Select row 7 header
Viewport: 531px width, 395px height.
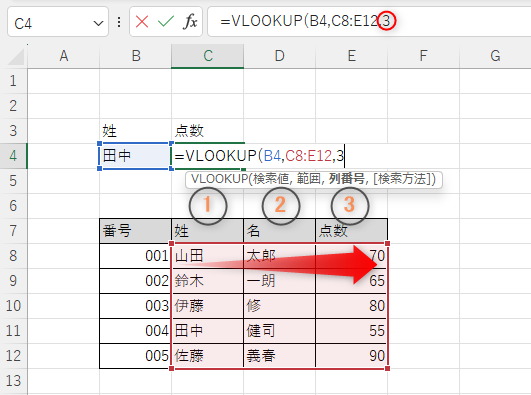tap(13, 231)
